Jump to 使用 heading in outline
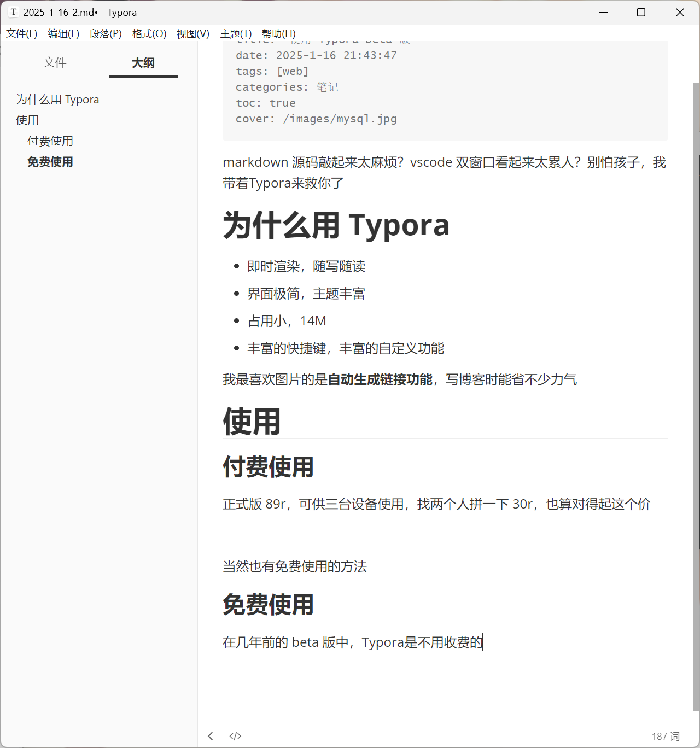The height and width of the screenshot is (748, 700). point(27,120)
